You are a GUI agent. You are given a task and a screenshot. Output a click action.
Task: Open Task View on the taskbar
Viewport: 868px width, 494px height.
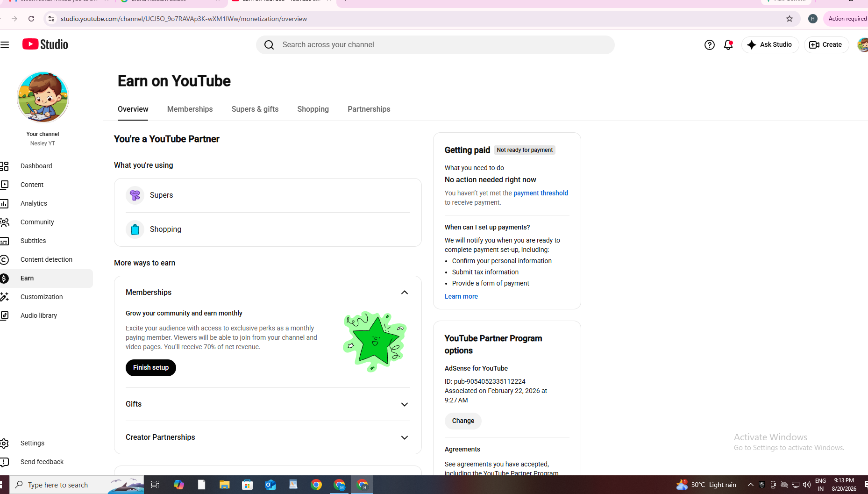click(x=155, y=485)
